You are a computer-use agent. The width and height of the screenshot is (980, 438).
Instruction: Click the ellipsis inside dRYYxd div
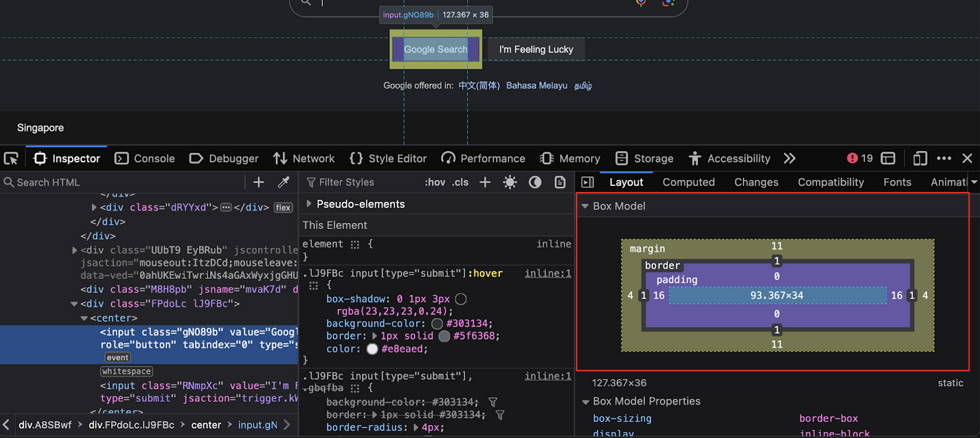pyautogui.click(x=226, y=207)
